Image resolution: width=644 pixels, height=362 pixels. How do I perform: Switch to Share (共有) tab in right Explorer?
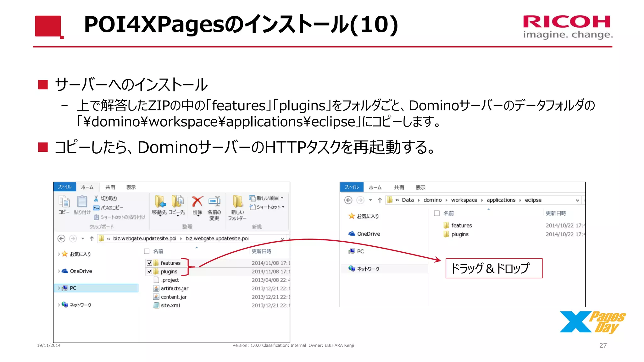tap(399, 187)
